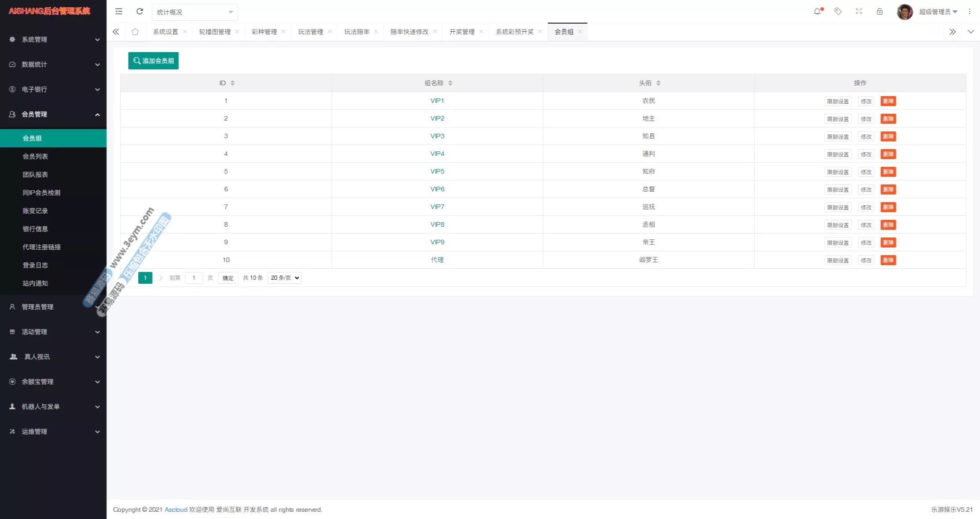Sort by 组名称 column arrows

[x=450, y=83]
